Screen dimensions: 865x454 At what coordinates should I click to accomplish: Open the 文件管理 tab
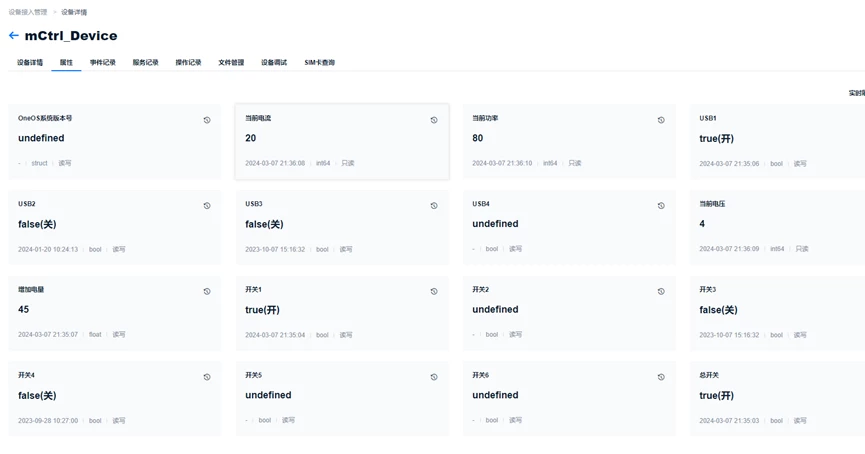[231, 63]
